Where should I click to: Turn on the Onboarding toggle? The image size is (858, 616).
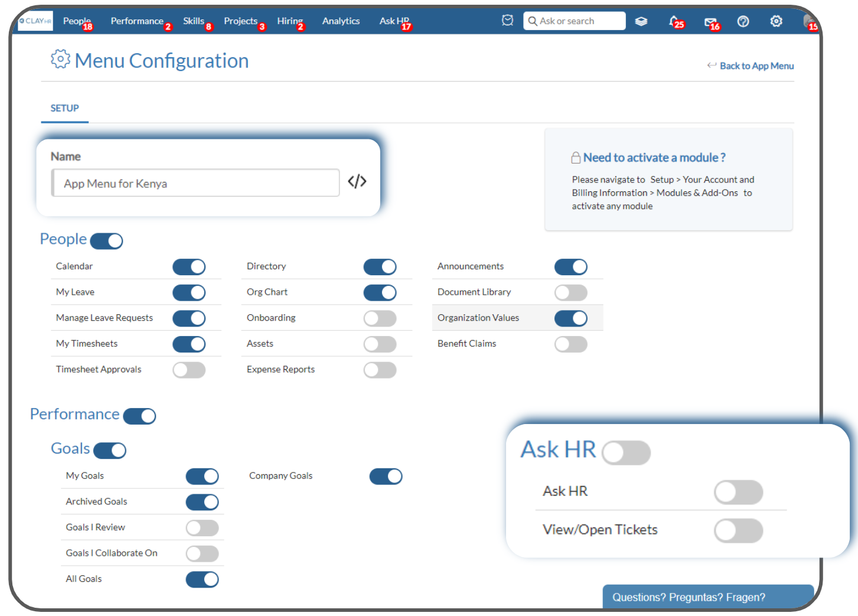pyautogui.click(x=380, y=318)
